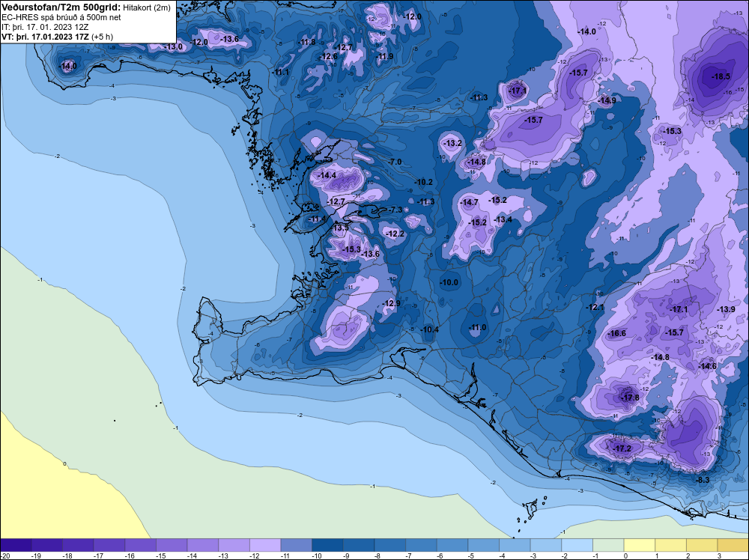Select pale green legend swatch between -1 and 0
This screenshot has height=560, width=749.
click(608, 545)
